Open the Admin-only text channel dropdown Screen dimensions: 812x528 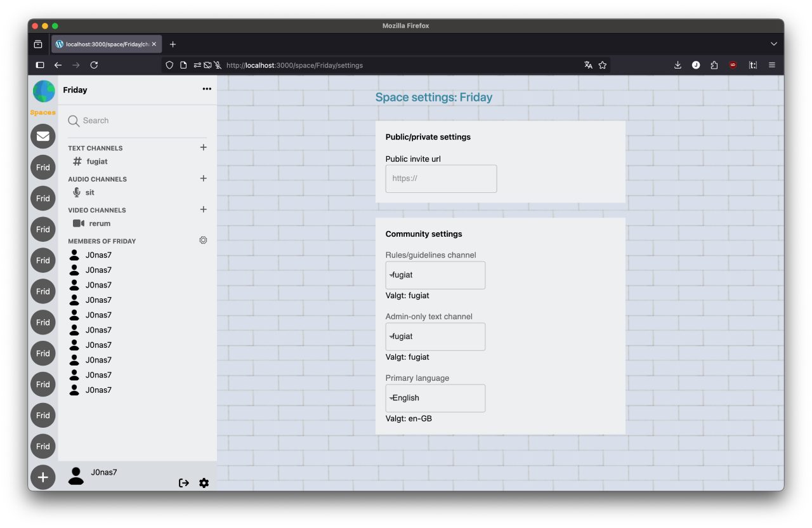pos(435,337)
